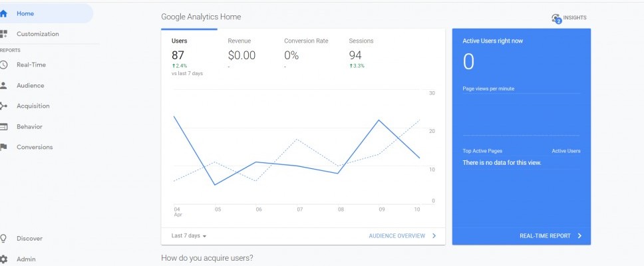The image size is (644, 266).
Task: Click the Acquisition branching icon
Action: point(3,106)
